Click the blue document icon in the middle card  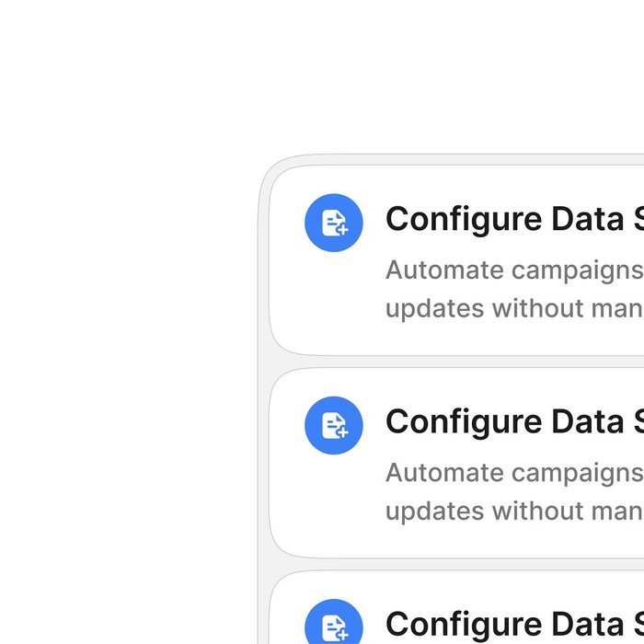334,425
